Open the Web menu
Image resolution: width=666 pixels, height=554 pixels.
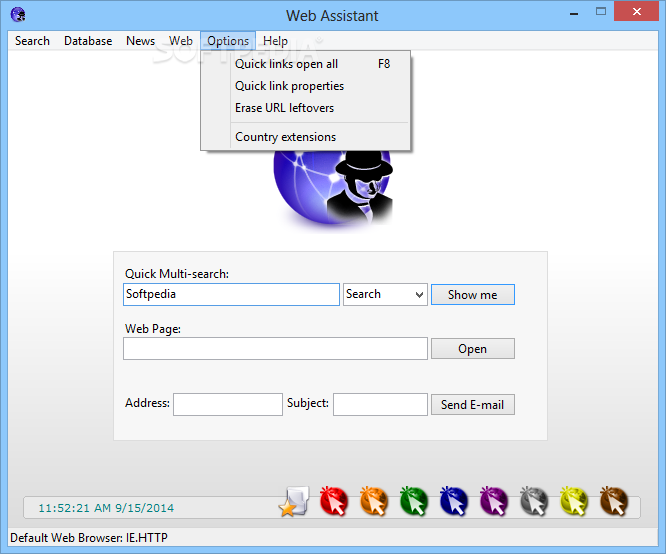181,41
